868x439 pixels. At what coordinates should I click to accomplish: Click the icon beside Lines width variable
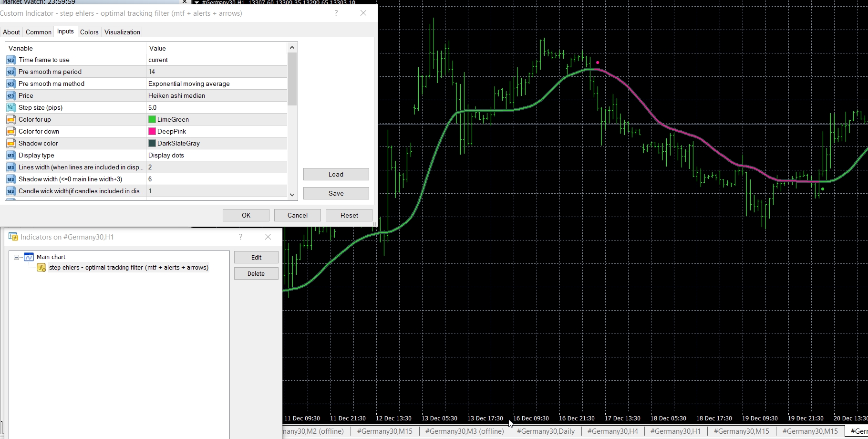pos(11,167)
